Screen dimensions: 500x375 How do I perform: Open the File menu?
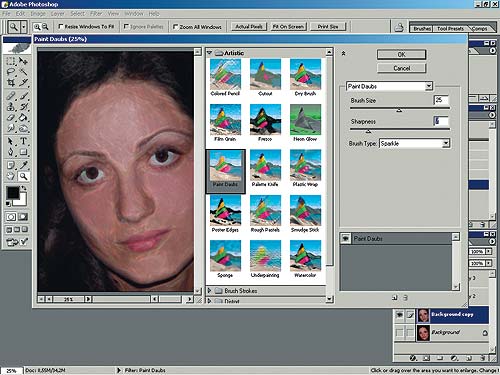coord(6,14)
